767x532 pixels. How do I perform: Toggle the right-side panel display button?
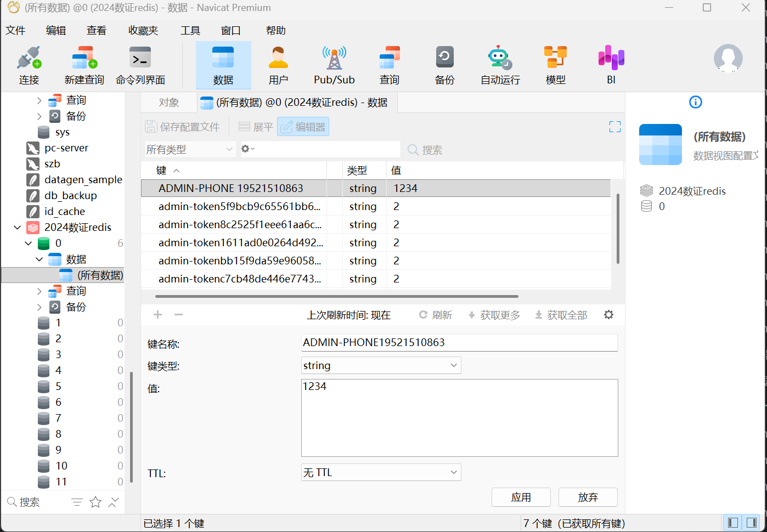coord(751,523)
